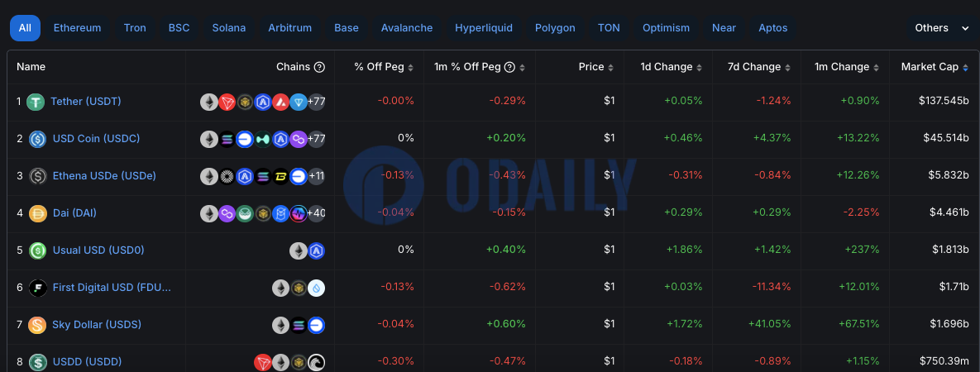
Task: Click the Sky Dollar logo icon
Action: [37, 325]
